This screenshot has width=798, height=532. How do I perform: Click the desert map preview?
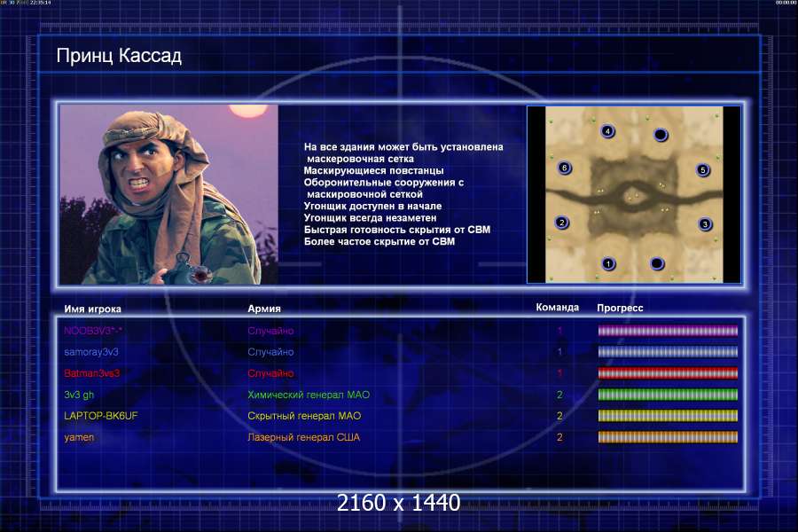pyautogui.click(x=634, y=194)
